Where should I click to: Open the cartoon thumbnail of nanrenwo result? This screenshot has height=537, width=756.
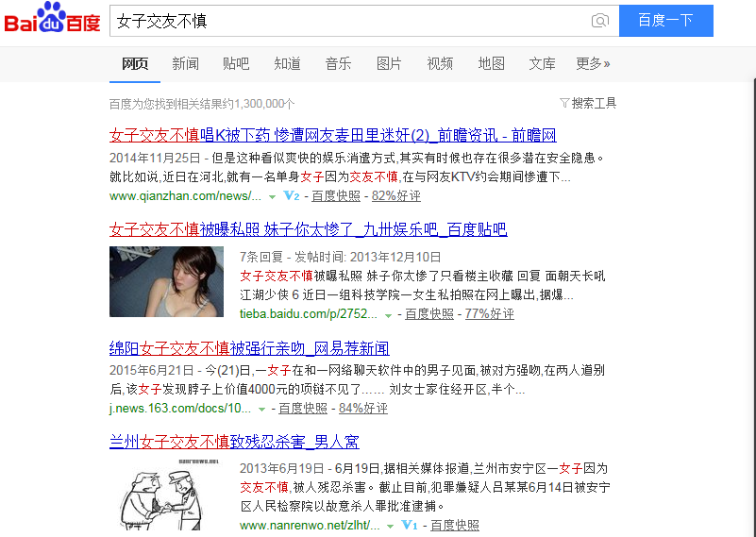click(166, 495)
